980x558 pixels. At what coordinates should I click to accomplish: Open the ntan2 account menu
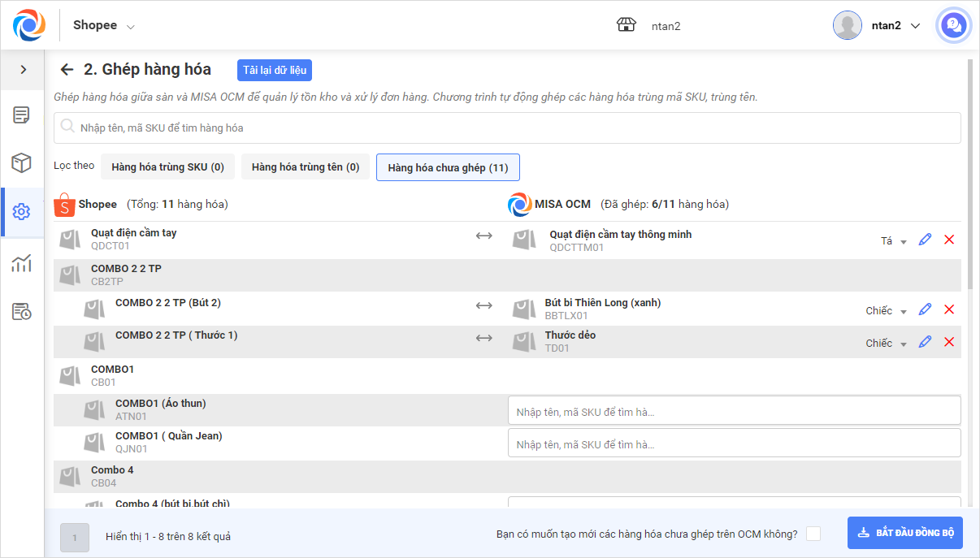pyautogui.click(x=877, y=25)
